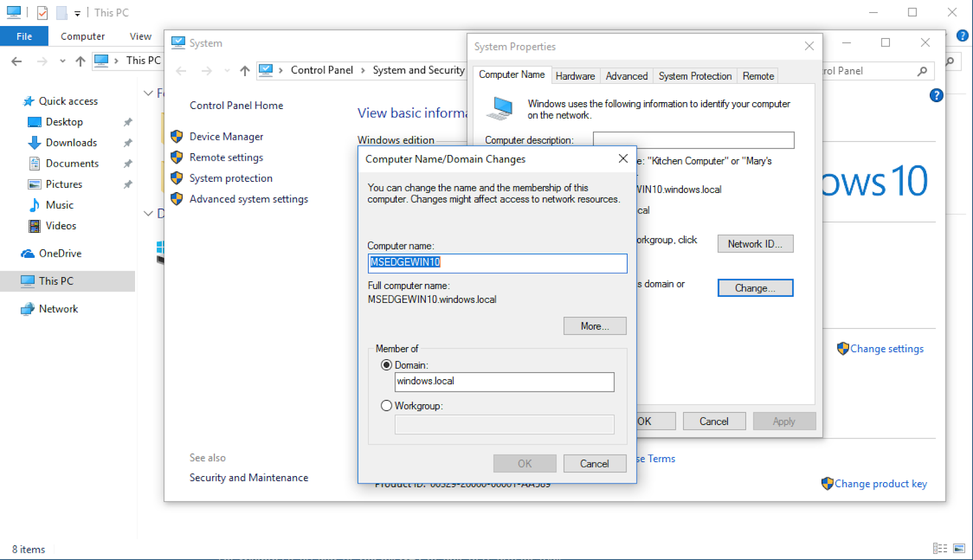Open Desktop folder in sidebar
Viewport: 973px width, 560px height.
pyautogui.click(x=64, y=122)
